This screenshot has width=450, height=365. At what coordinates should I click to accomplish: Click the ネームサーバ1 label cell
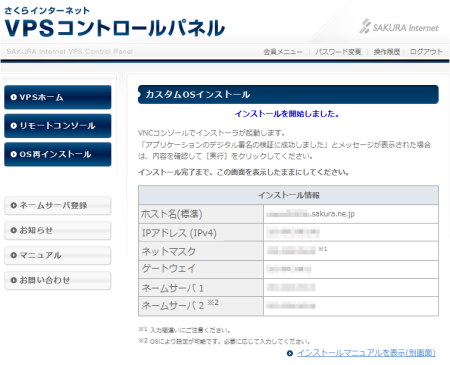[201, 288]
